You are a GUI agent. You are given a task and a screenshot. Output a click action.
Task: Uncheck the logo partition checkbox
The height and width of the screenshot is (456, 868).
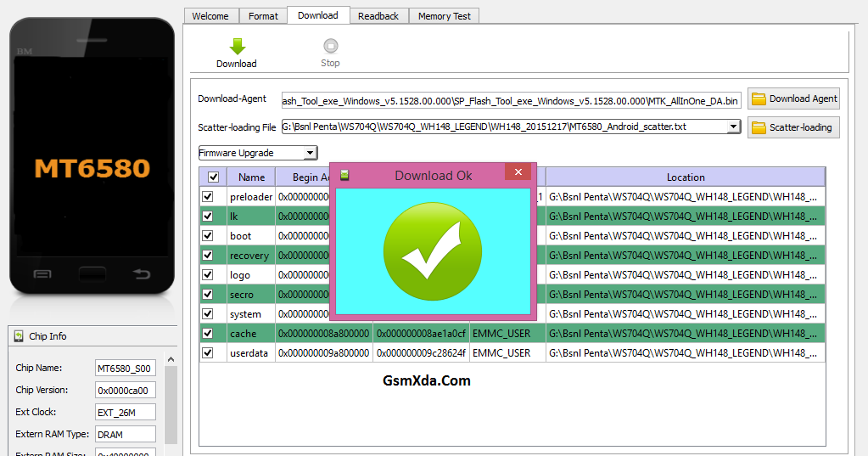(x=208, y=275)
